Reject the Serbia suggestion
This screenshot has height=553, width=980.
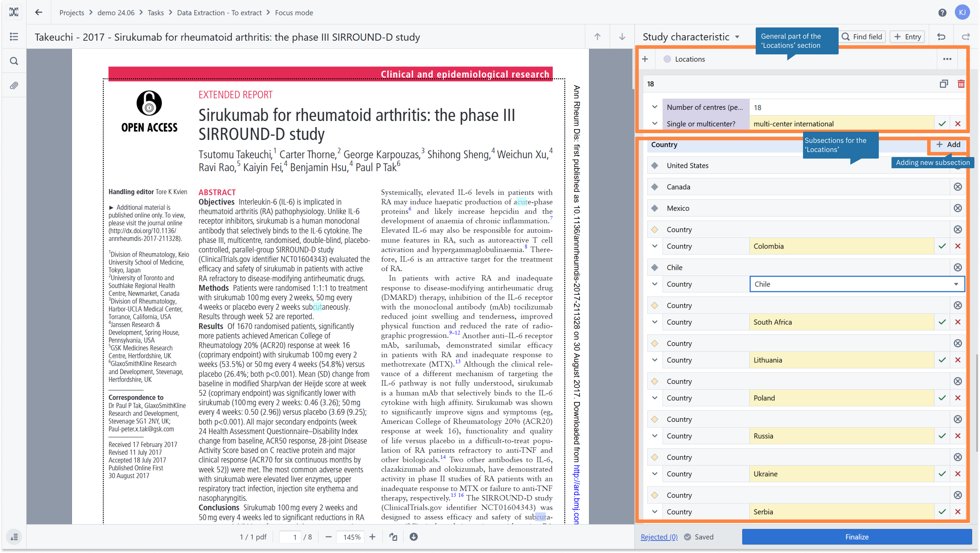click(958, 512)
